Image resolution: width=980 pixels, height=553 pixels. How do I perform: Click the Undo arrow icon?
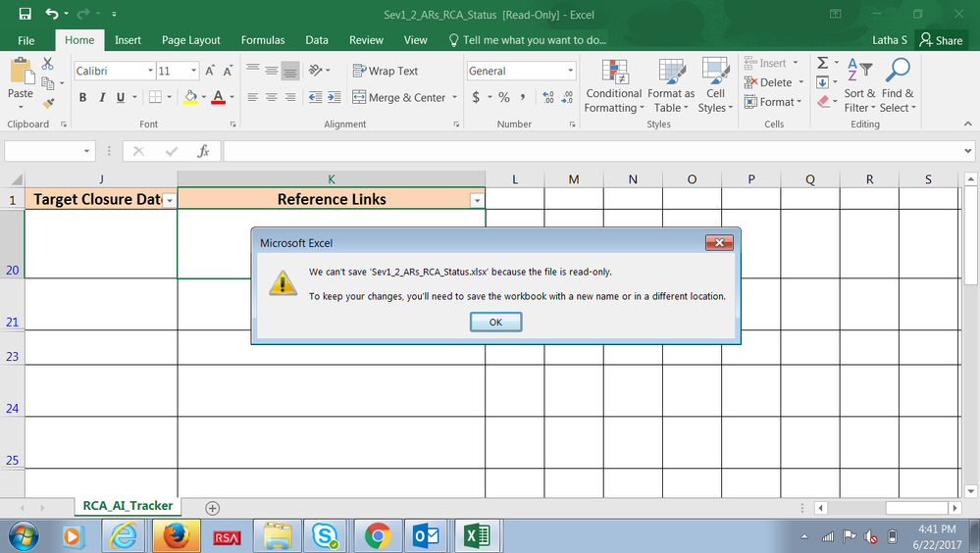point(52,14)
